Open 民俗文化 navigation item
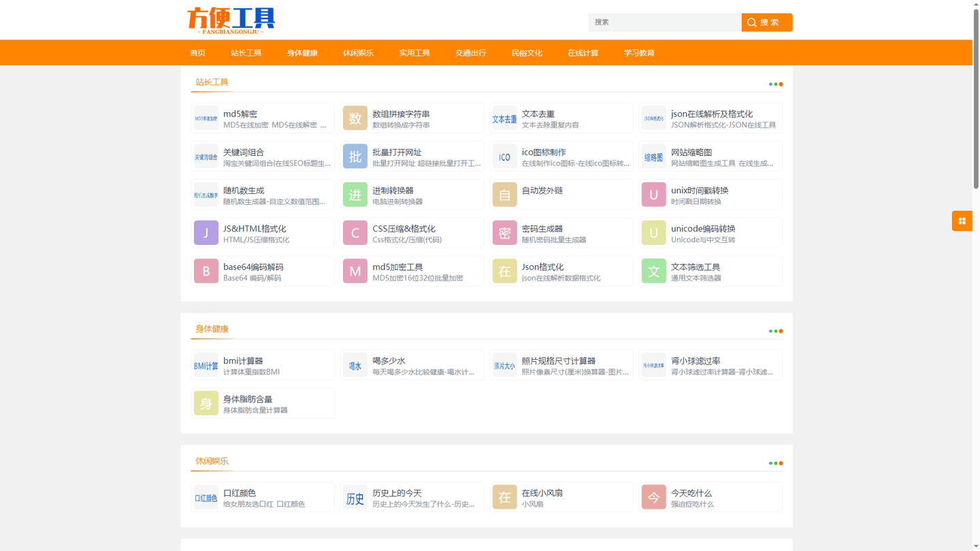This screenshot has width=980, height=551. 527,52
